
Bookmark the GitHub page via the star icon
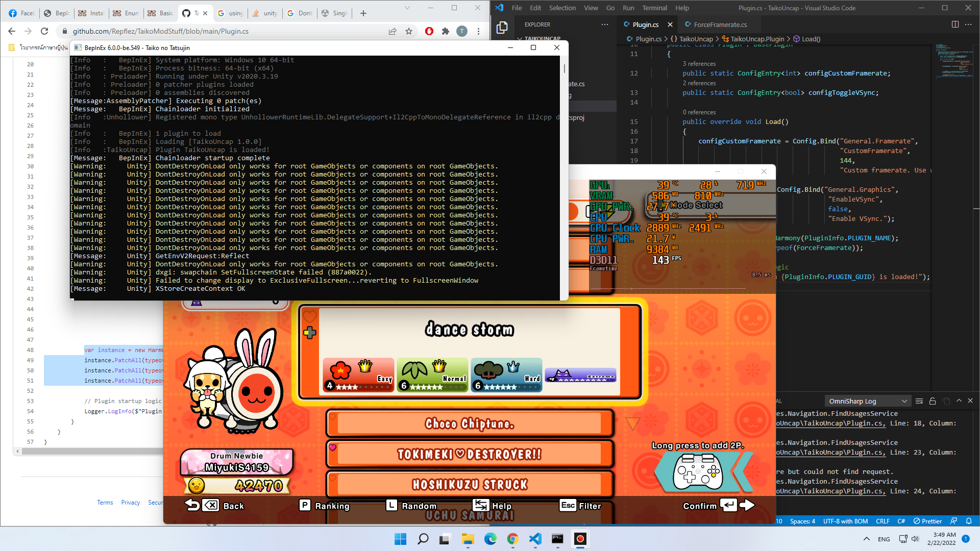pos(409,31)
